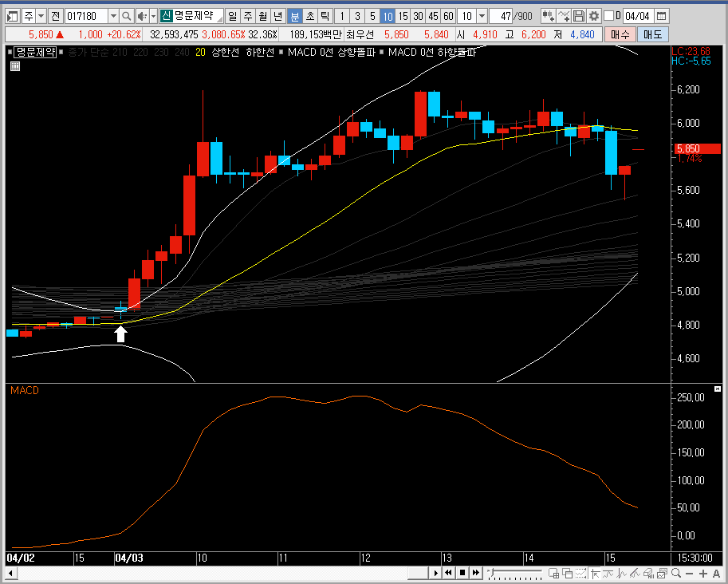Click the 전 previous stock button

point(55,16)
